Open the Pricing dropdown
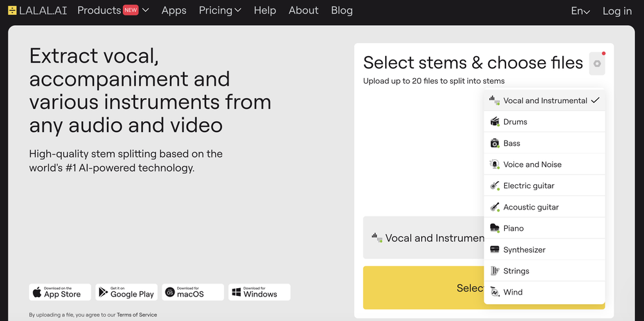Screen dimensions: 644x321 220,10
